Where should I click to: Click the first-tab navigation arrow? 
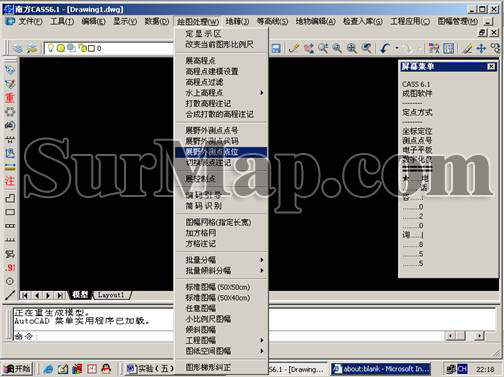pyautogui.click(x=25, y=295)
